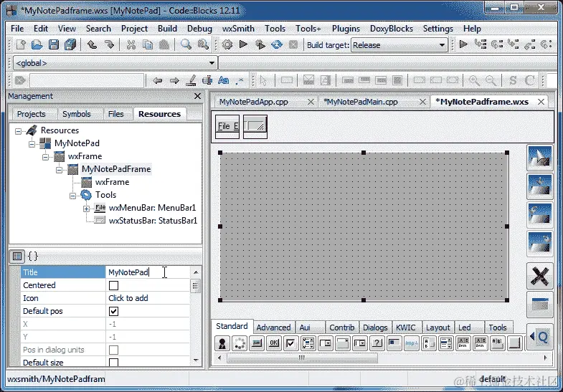The height and width of the screenshot is (392, 563).
Task: Close the Management panel
Action: (x=197, y=96)
